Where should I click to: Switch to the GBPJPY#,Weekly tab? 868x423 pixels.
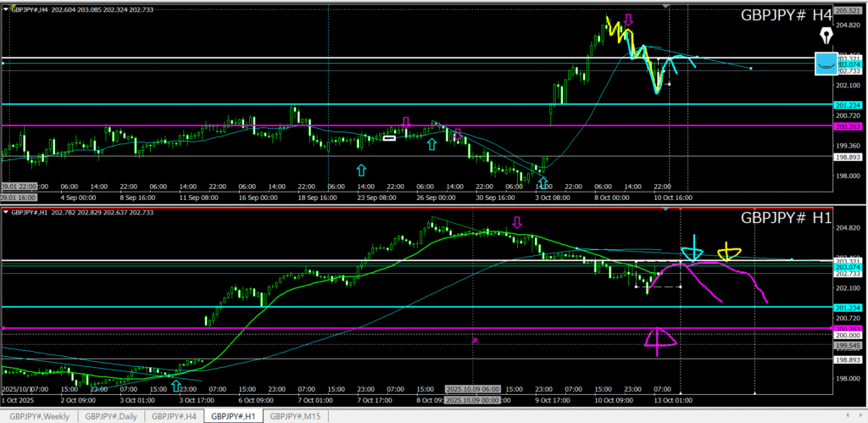pyautogui.click(x=39, y=416)
